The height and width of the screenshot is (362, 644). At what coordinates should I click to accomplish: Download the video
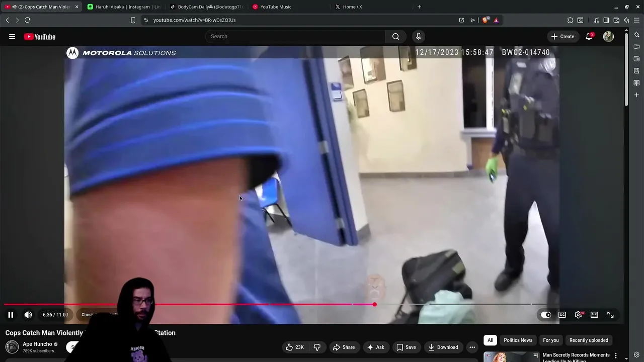[443, 347]
